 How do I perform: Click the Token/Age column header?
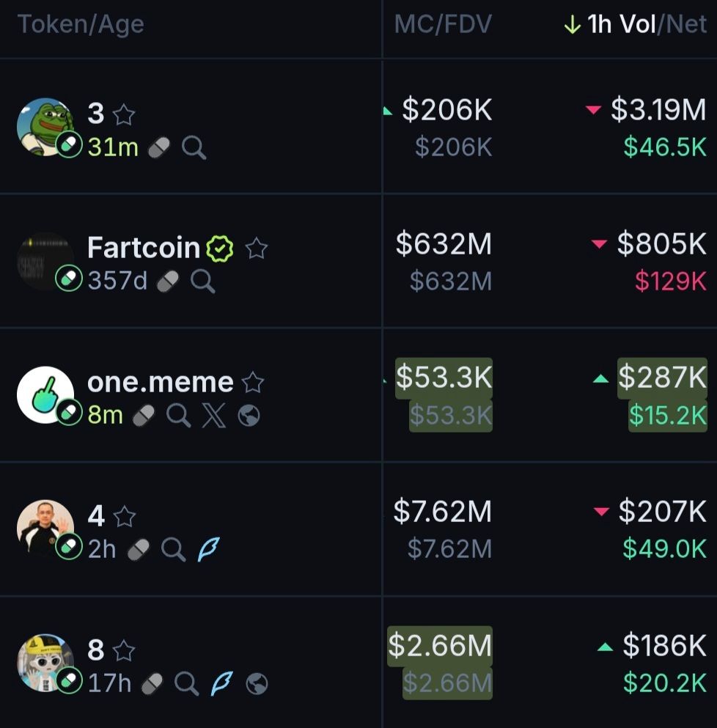(81, 24)
